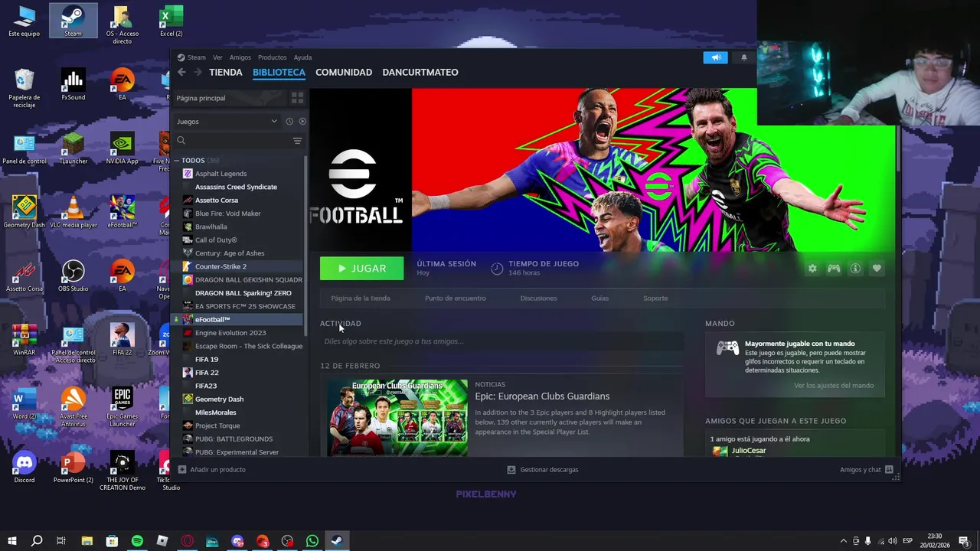The image size is (980, 551).
Task: Select Assassins Creed Syndicate
Action: pos(236,187)
